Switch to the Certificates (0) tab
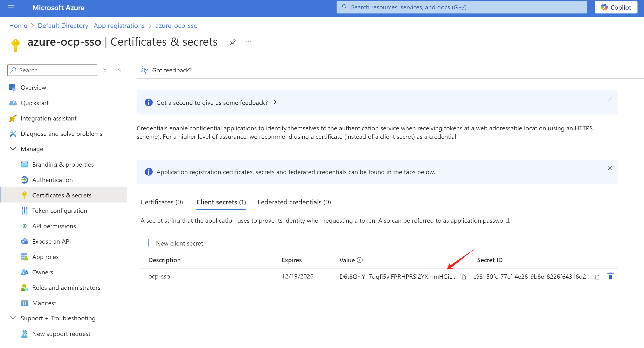Image resolution: width=644 pixels, height=348 pixels. (162, 202)
